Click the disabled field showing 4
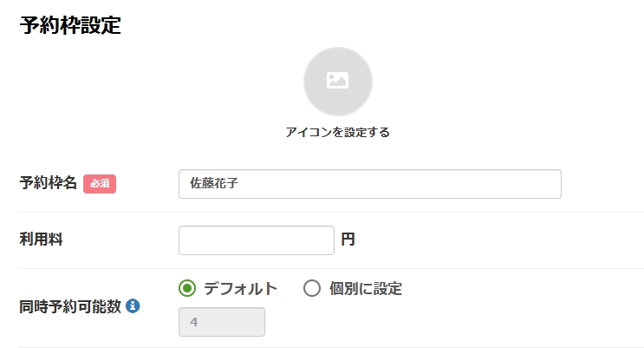This screenshot has width=644, height=348. [221, 322]
